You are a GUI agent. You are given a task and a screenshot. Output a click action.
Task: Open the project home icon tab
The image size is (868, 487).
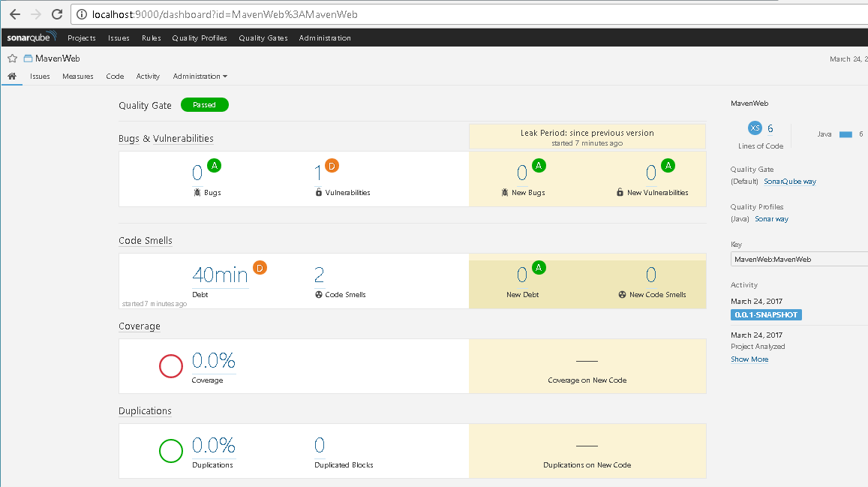[12, 76]
